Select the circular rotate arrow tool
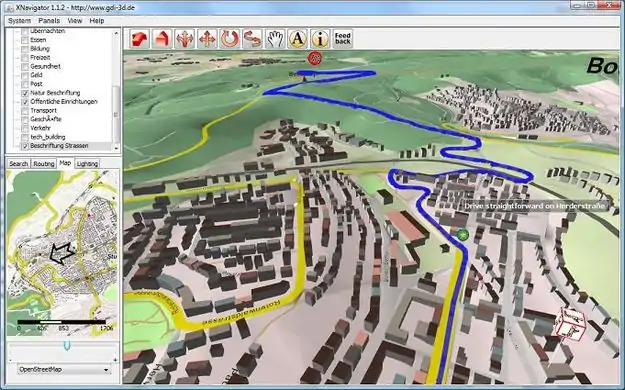625x390 pixels. click(x=230, y=39)
